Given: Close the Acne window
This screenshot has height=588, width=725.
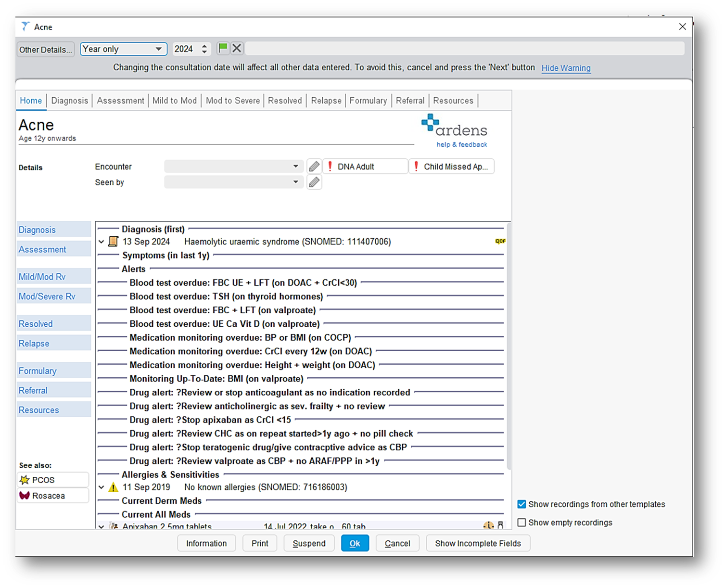Looking at the screenshot, I should [682, 27].
